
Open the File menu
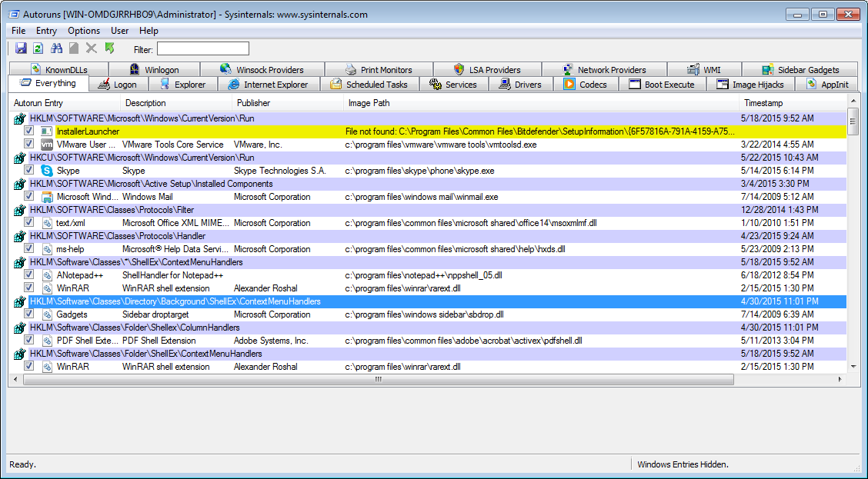[18, 31]
